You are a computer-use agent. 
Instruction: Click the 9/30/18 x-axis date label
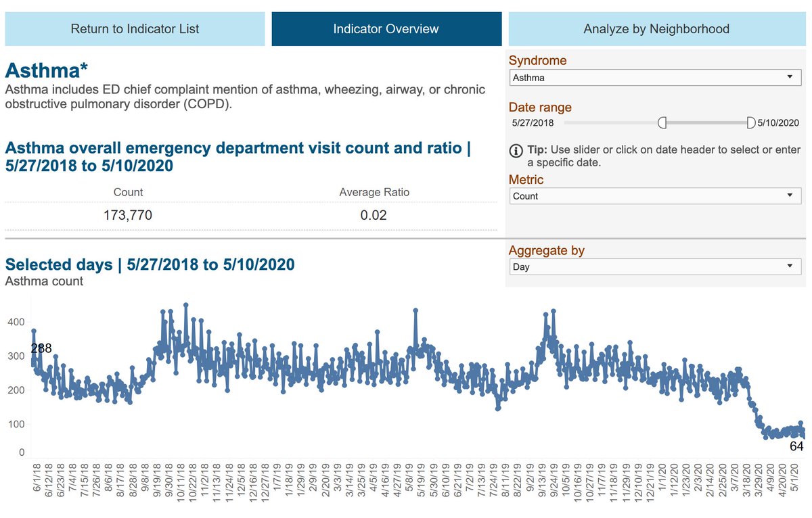coord(168,479)
